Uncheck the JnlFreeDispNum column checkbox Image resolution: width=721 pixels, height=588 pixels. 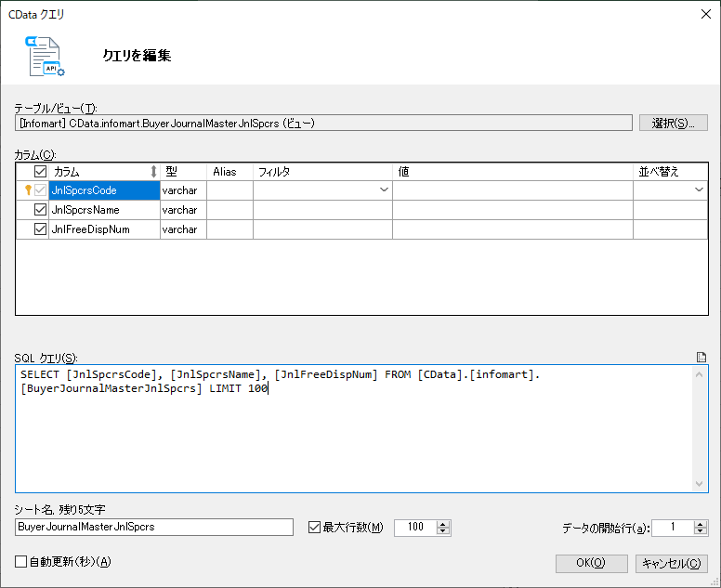(41, 229)
